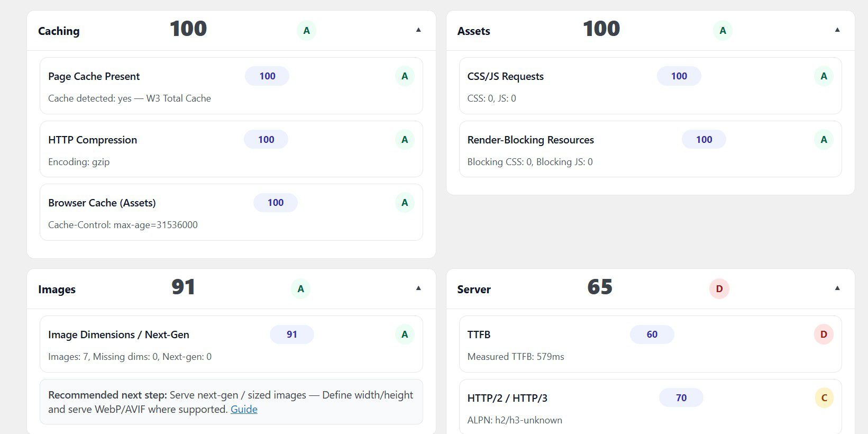Collapse the Images section
Image resolution: width=868 pixels, height=434 pixels.
point(418,288)
